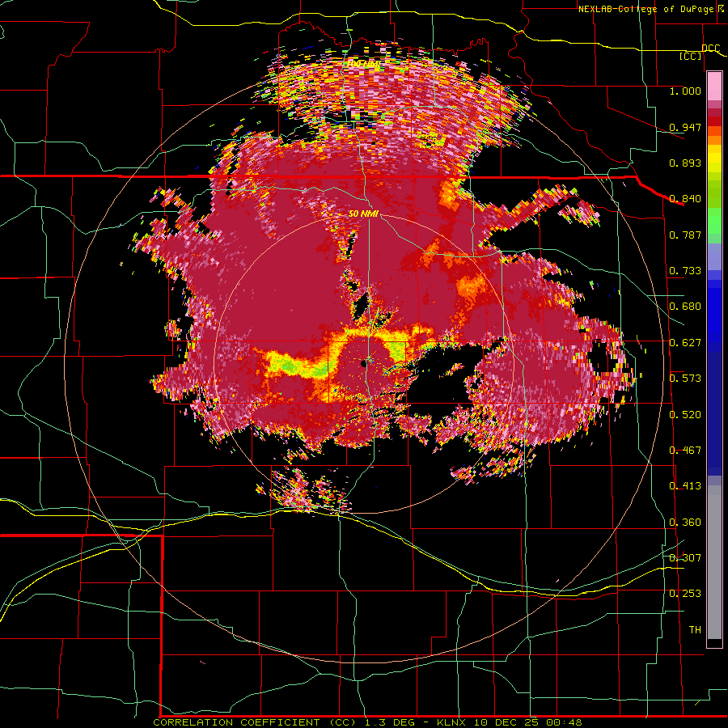This screenshot has height=728, width=728.
Task: Select the 0.787 scale value
Action: tap(685, 235)
